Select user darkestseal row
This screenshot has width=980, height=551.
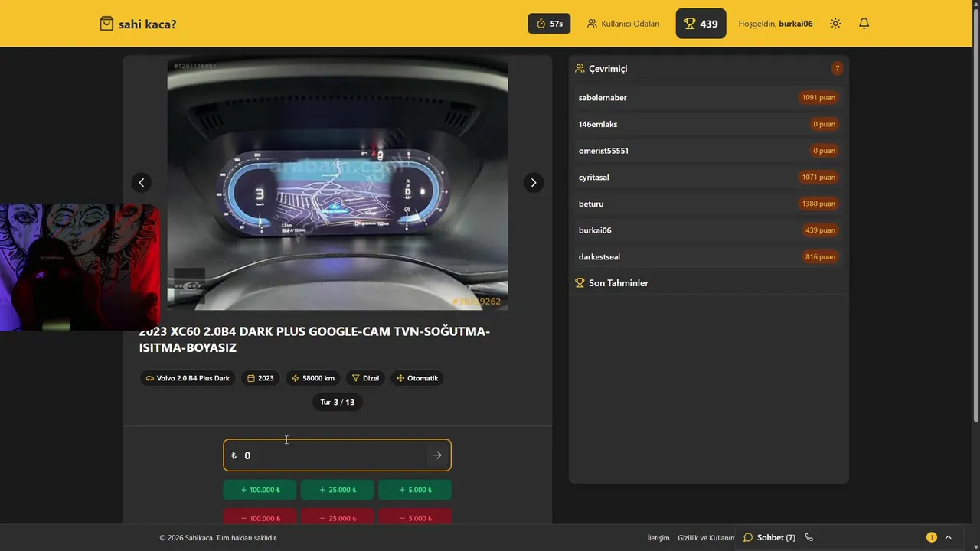click(708, 257)
